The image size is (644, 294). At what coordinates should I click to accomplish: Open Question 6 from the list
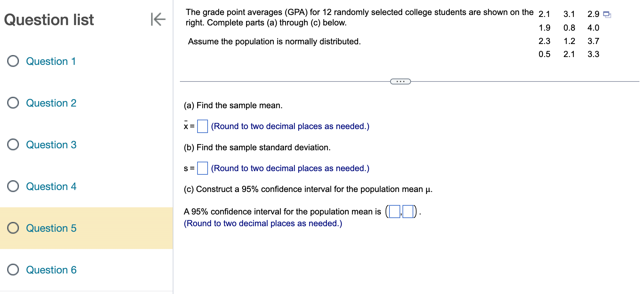click(51, 270)
